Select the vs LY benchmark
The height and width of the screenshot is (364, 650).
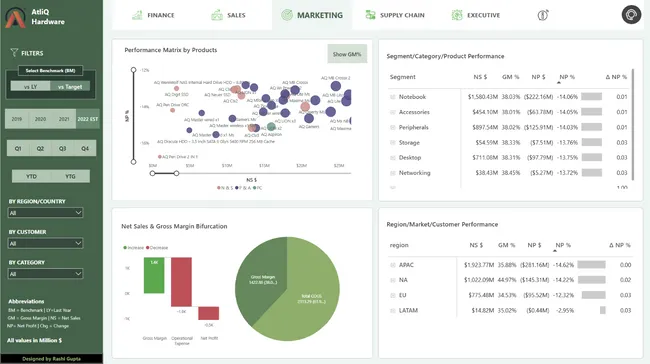click(x=30, y=87)
